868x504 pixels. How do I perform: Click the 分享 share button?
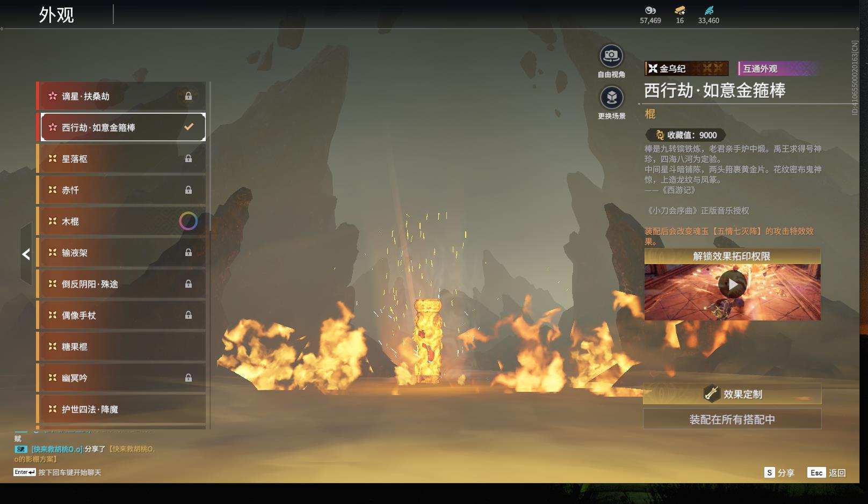[x=779, y=472]
